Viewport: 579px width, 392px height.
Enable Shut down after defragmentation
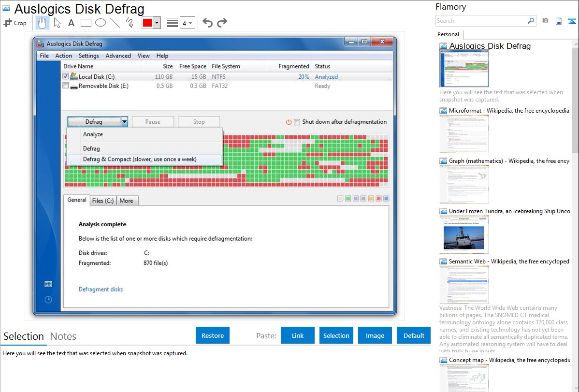297,122
